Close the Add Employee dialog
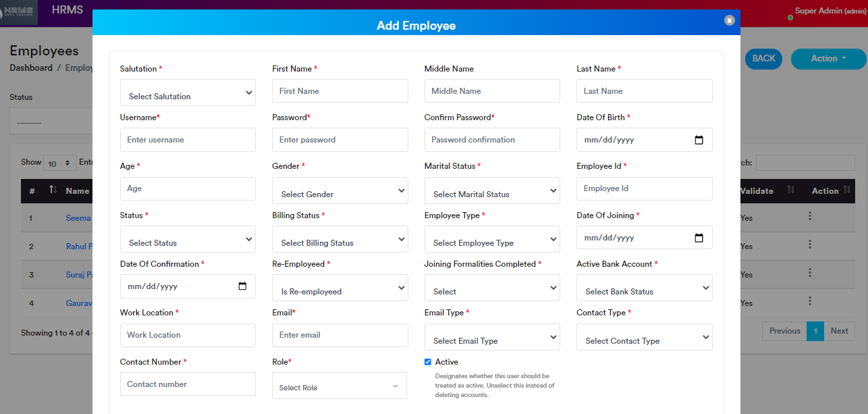Image resolution: width=868 pixels, height=414 pixels. tap(729, 20)
